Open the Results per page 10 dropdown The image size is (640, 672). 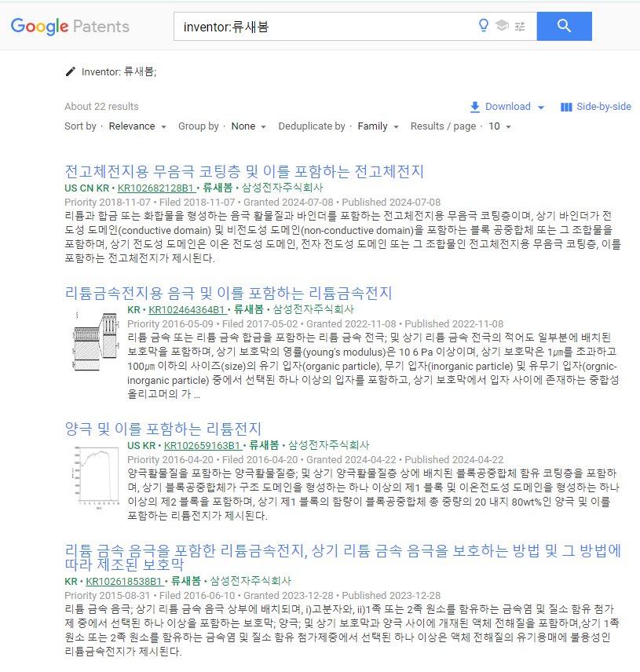click(x=499, y=126)
